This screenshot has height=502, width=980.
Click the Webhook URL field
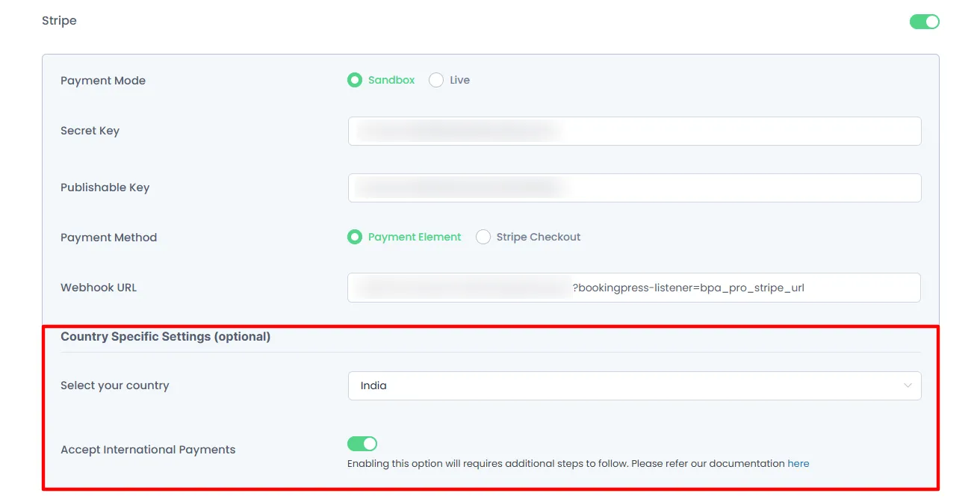(634, 288)
